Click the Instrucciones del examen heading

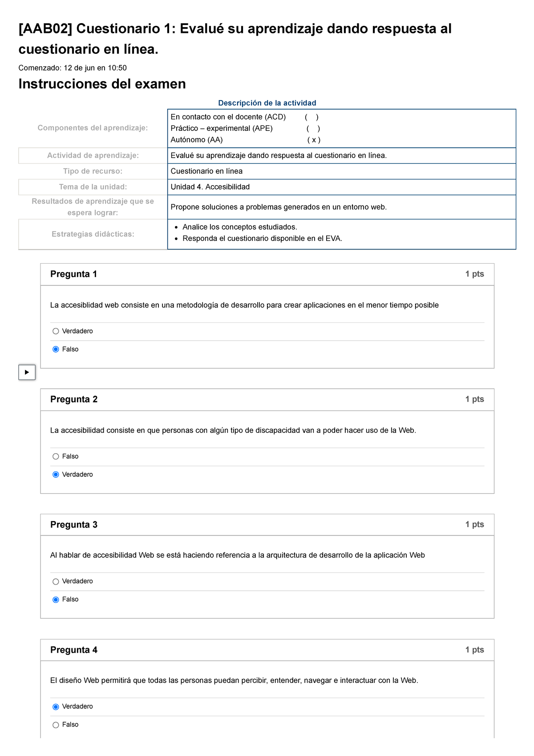click(x=102, y=83)
